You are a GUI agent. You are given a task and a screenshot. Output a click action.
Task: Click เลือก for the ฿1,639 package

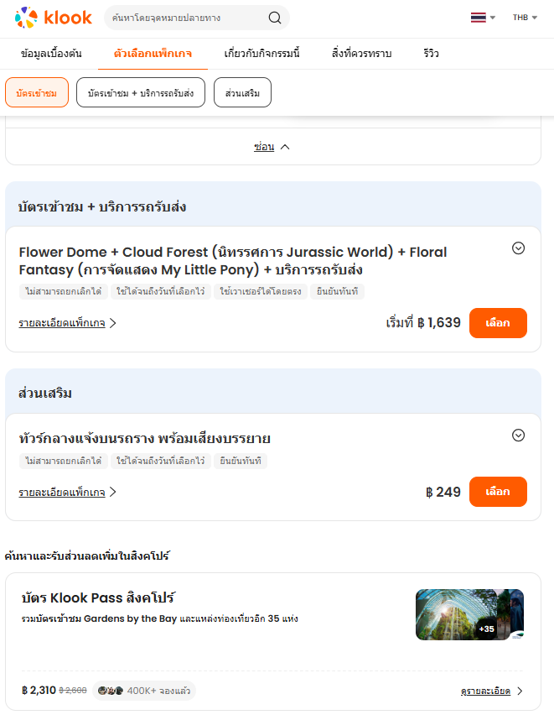click(x=498, y=323)
